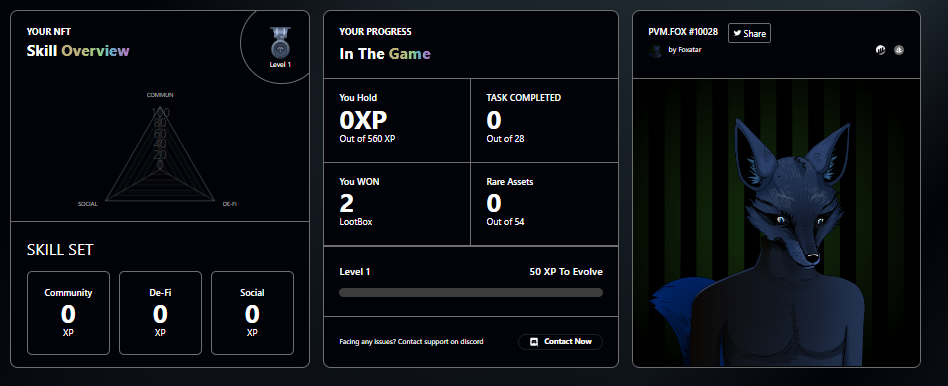Open the by Foxatar creator link
The height and width of the screenshot is (386, 948).
[685, 50]
